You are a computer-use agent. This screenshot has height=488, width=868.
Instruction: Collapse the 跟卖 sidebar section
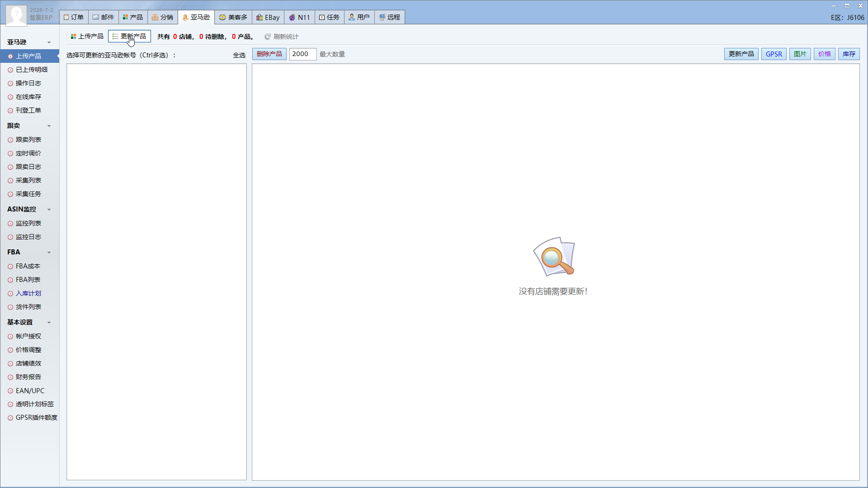[x=49, y=126]
